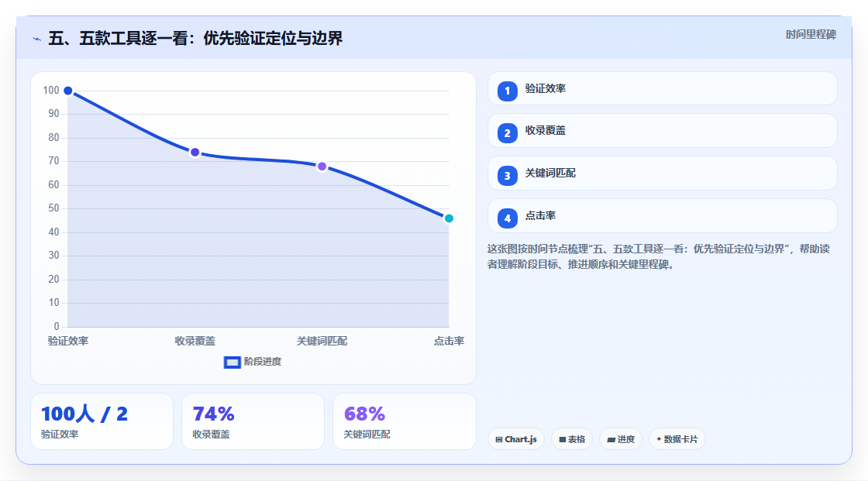Click the y-axis value 50
This screenshot has width=868, height=481.
(53, 208)
